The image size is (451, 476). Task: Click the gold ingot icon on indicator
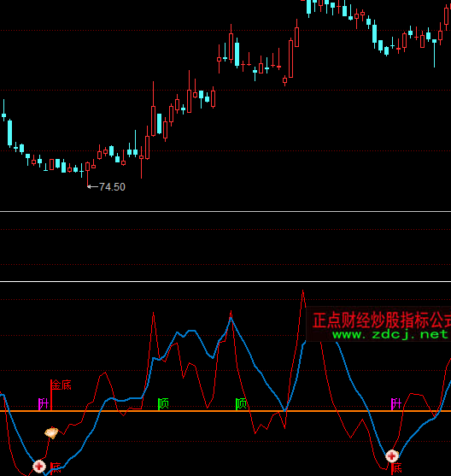click(x=51, y=432)
